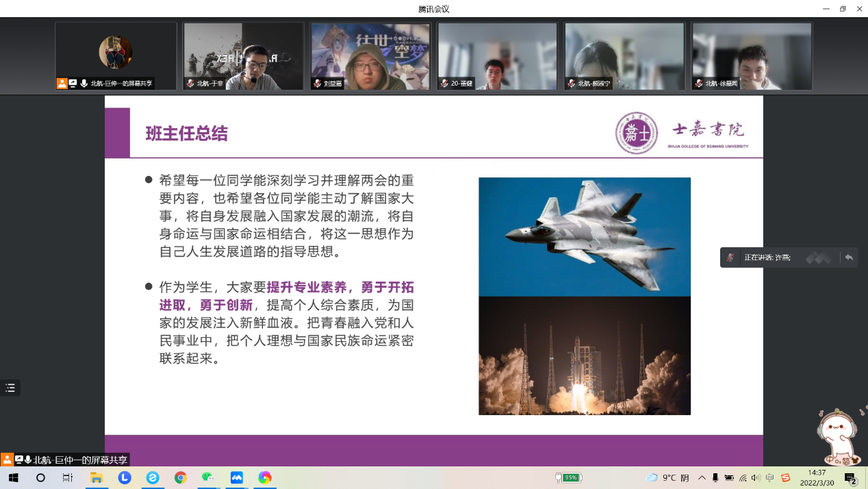The image size is (868, 489).
Task: Open File Explorer from taskbar
Action: (x=96, y=478)
